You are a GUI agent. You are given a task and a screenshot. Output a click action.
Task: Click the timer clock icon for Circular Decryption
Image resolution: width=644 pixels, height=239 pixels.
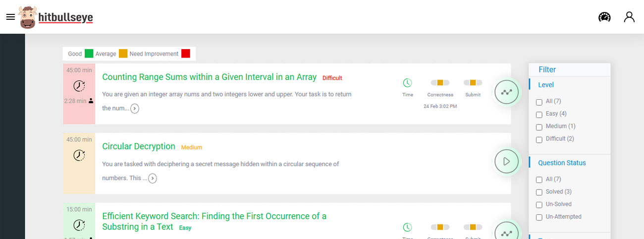point(79,155)
